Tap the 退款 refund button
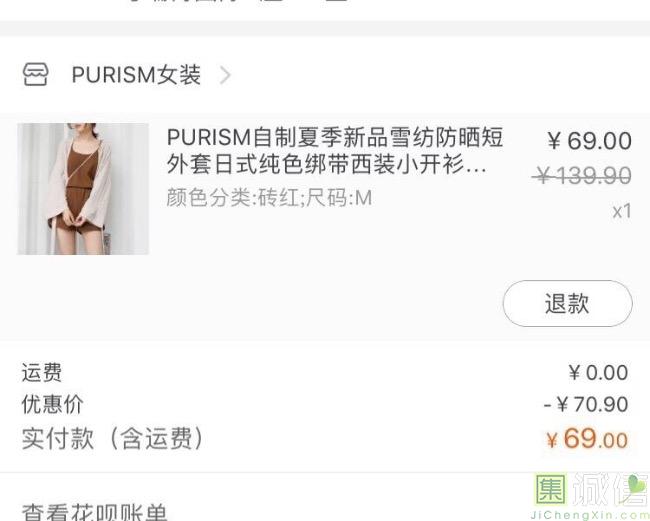This screenshot has height=521, width=650. tap(568, 303)
